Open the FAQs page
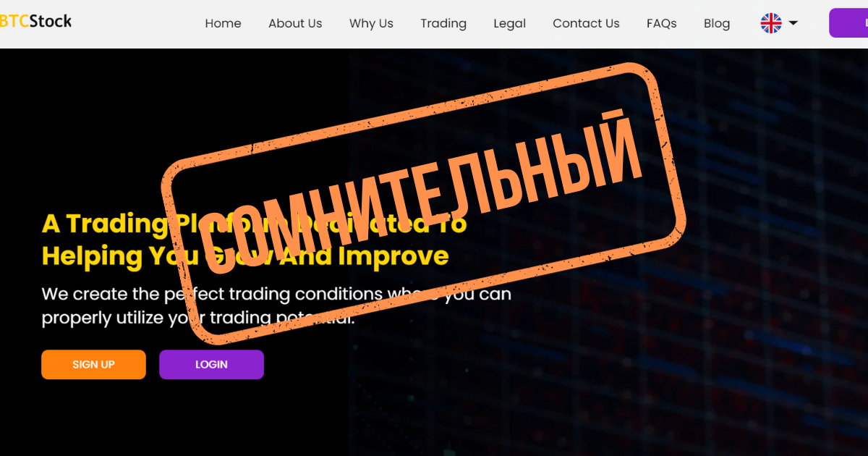The width and height of the screenshot is (868, 456). coord(661,23)
